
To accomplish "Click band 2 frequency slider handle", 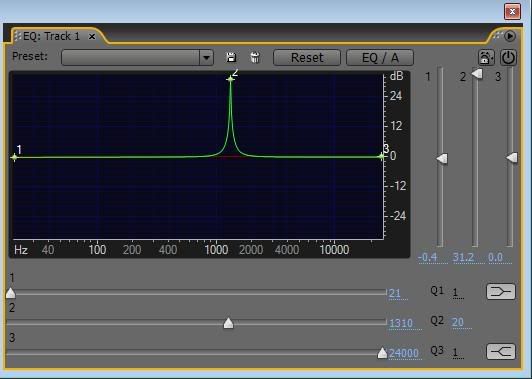I will point(229,323).
